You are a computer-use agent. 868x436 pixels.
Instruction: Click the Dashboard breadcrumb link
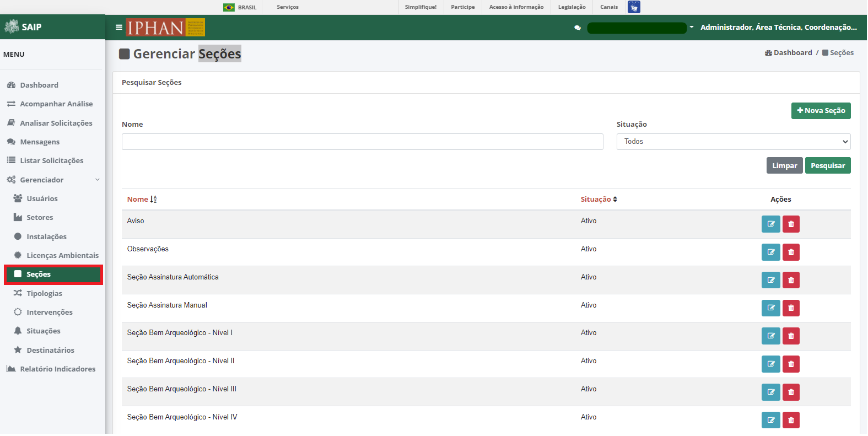[x=789, y=53]
